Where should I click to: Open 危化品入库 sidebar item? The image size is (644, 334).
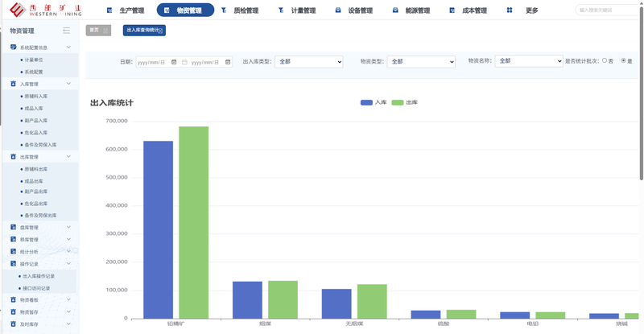point(35,132)
